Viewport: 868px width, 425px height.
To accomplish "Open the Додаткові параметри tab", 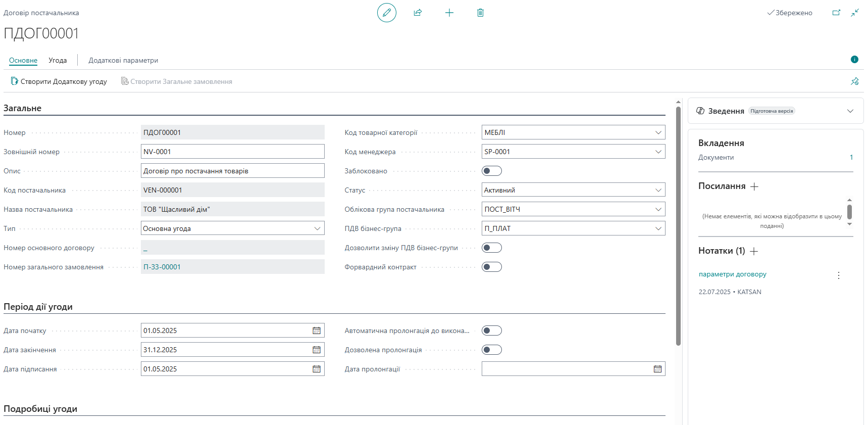I will (123, 60).
